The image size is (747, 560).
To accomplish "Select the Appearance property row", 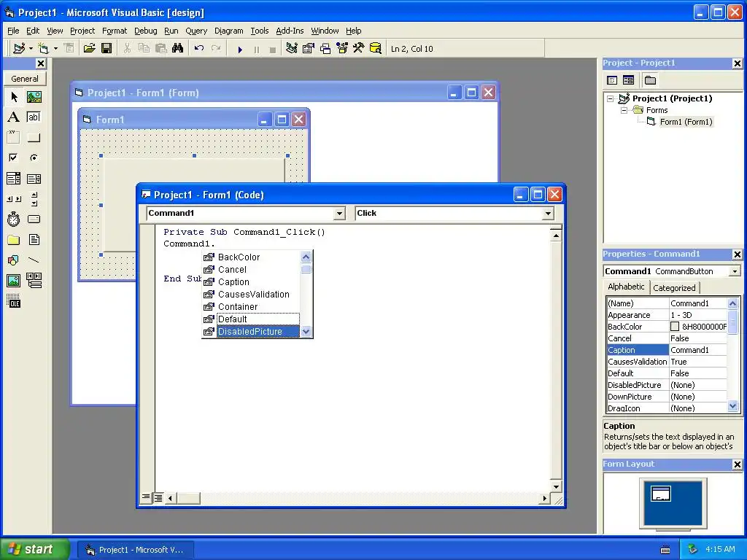I will pyautogui.click(x=667, y=315).
